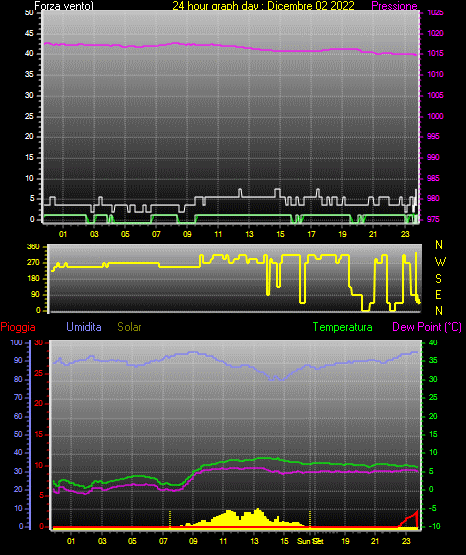Viewport: 466px width, 555px height.
Task: Click the "975" pressure axis value
Action: (433, 219)
